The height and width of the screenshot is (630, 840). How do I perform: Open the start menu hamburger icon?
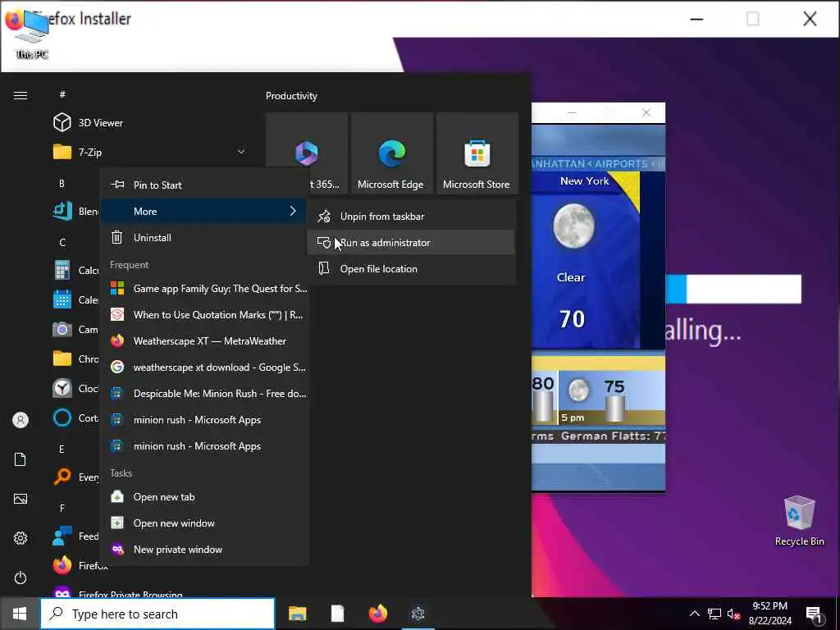[x=21, y=95]
